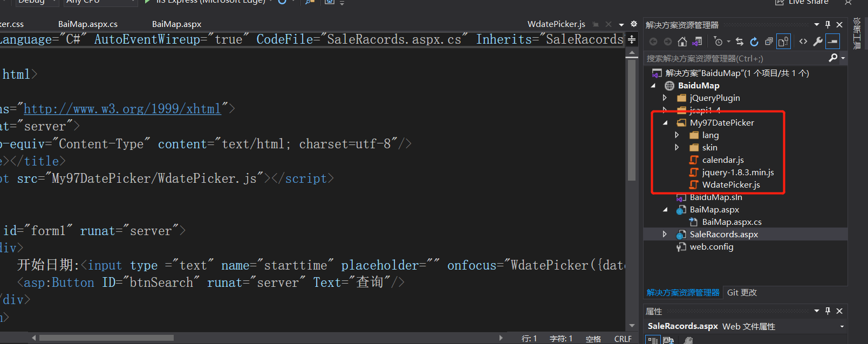
Task: Click the 空格 indentation indicator
Action: tap(593, 339)
